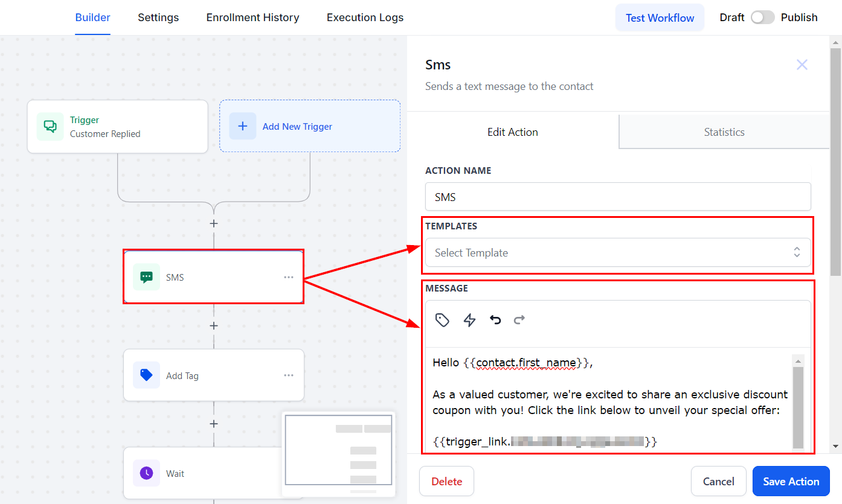Open the Select Template dropdown

pos(618,253)
